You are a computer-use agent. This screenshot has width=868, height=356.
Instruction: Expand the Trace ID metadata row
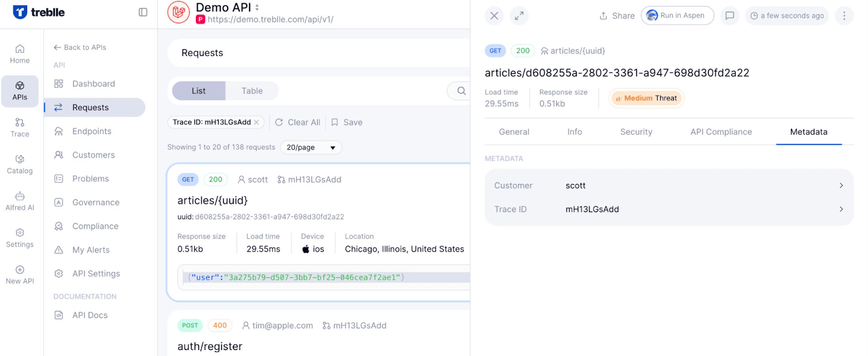point(669,209)
